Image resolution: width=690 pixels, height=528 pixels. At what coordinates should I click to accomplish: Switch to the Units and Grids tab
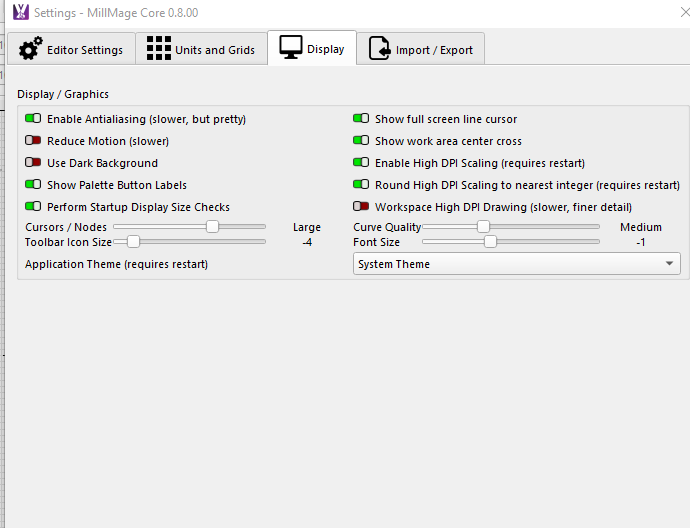point(201,49)
